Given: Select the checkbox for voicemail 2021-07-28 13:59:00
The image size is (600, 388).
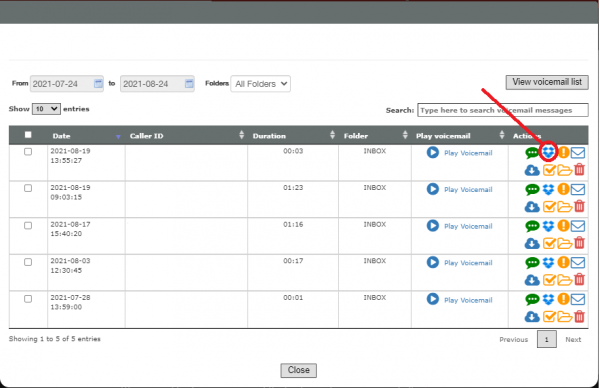Looking at the screenshot, I should [28, 299].
